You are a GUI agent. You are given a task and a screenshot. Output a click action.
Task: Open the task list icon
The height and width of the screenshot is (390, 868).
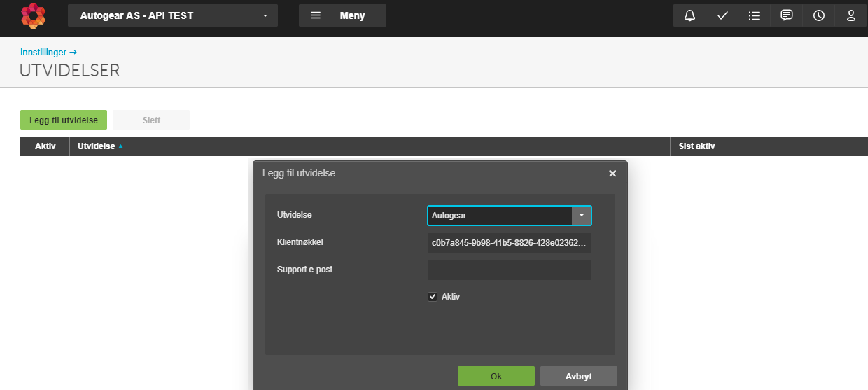754,15
